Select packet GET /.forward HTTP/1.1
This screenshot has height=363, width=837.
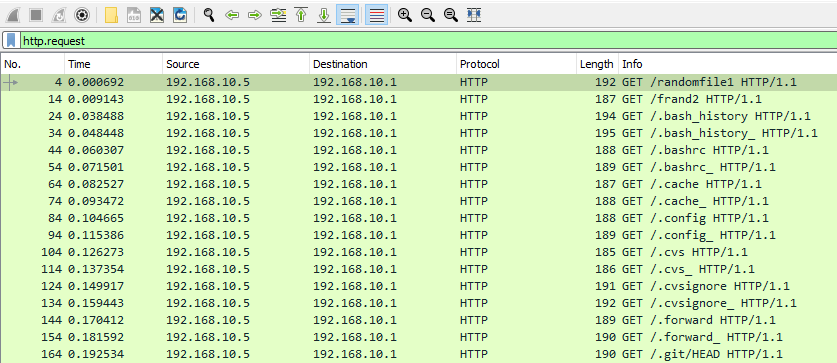pos(418,320)
